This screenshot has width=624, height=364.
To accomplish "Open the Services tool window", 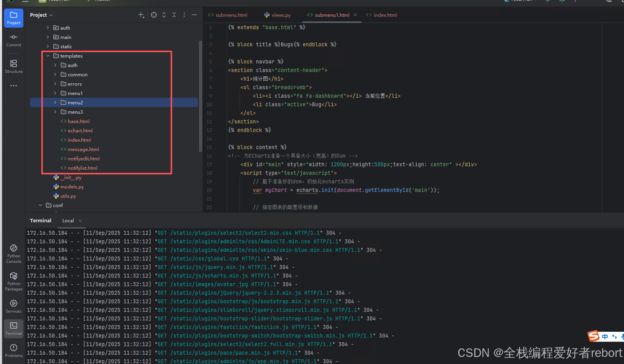I will [14, 306].
